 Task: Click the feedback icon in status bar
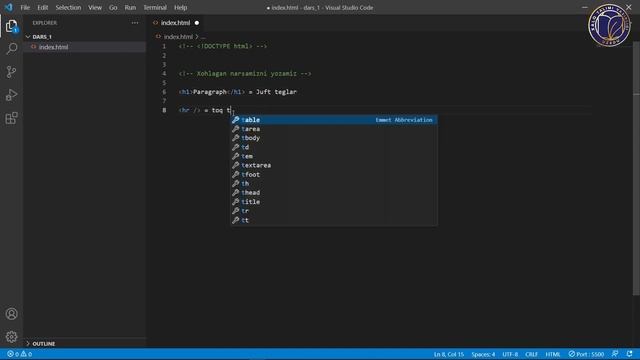pyautogui.click(x=615, y=354)
